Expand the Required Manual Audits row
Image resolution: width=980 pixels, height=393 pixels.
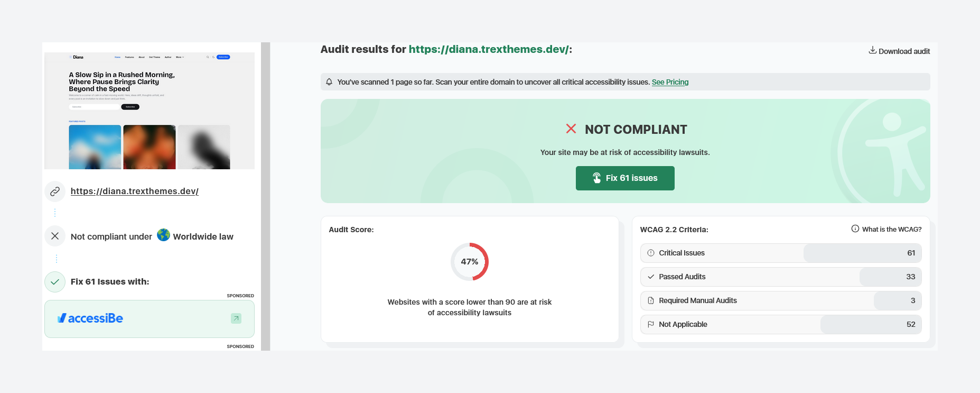[780, 300]
